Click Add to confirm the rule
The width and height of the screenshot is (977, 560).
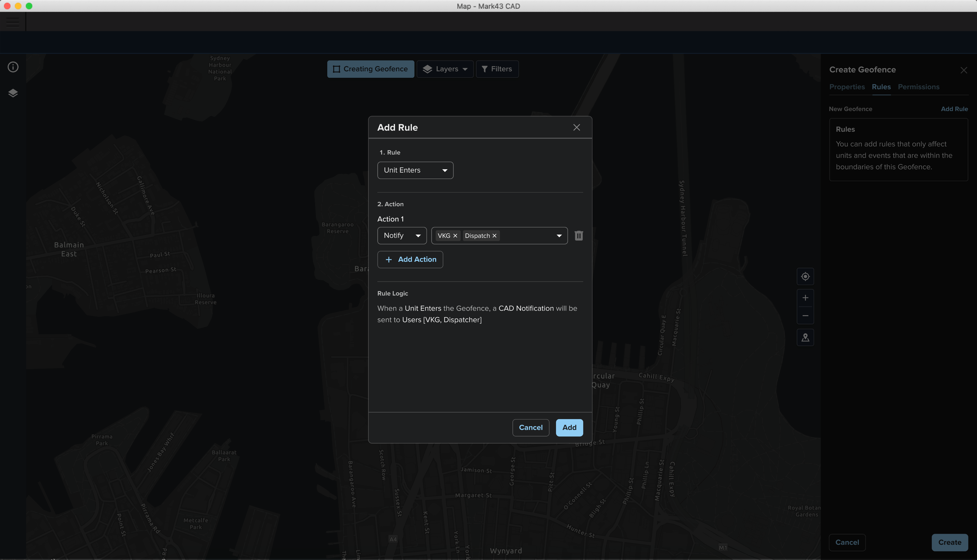tap(569, 427)
